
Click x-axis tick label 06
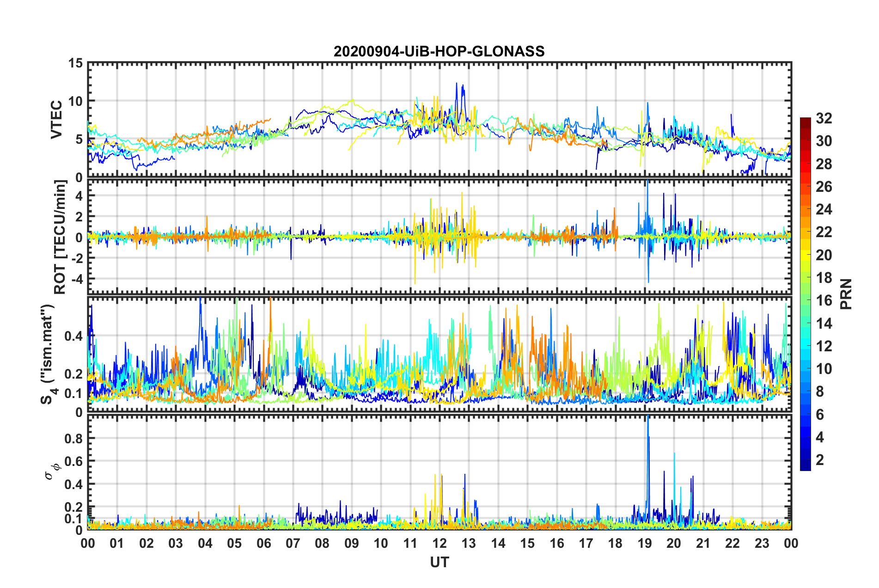tap(264, 543)
